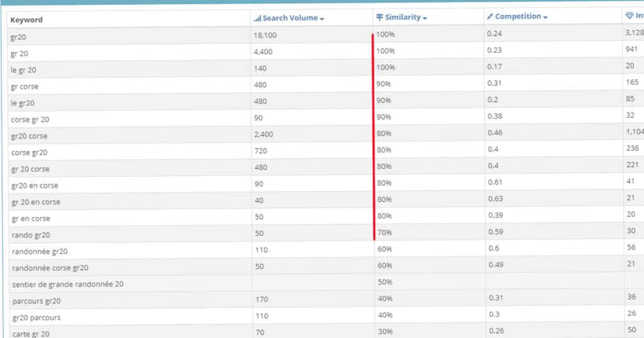Click search volume value 170
The image size is (644, 338).
pyautogui.click(x=262, y=299)
